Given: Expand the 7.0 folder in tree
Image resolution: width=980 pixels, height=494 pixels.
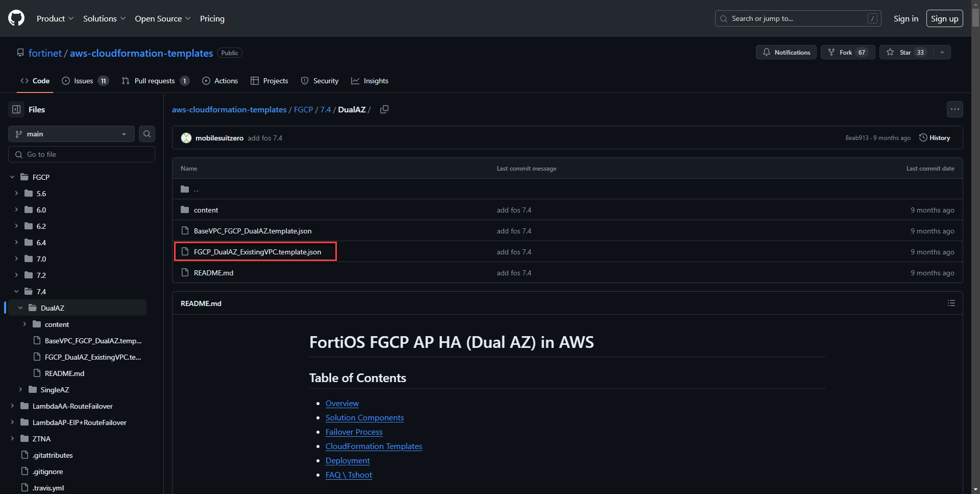Looking at the screenshot, I should [16, 259].
